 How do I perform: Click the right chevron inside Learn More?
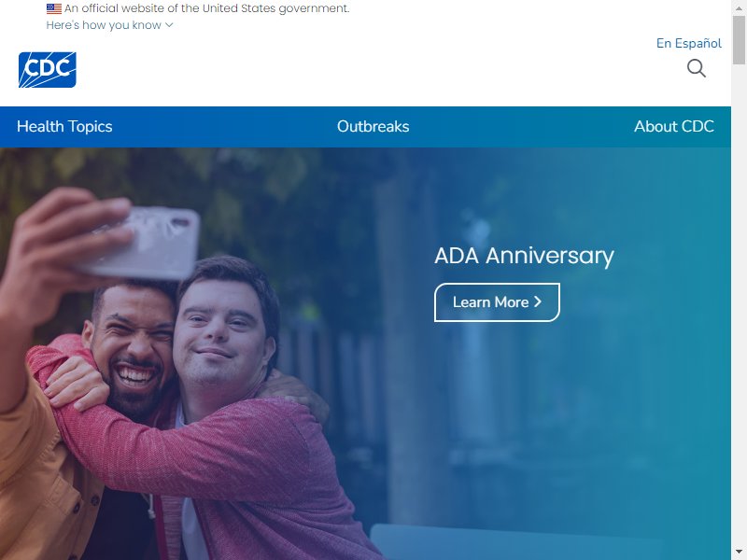(x=538, y=301)
